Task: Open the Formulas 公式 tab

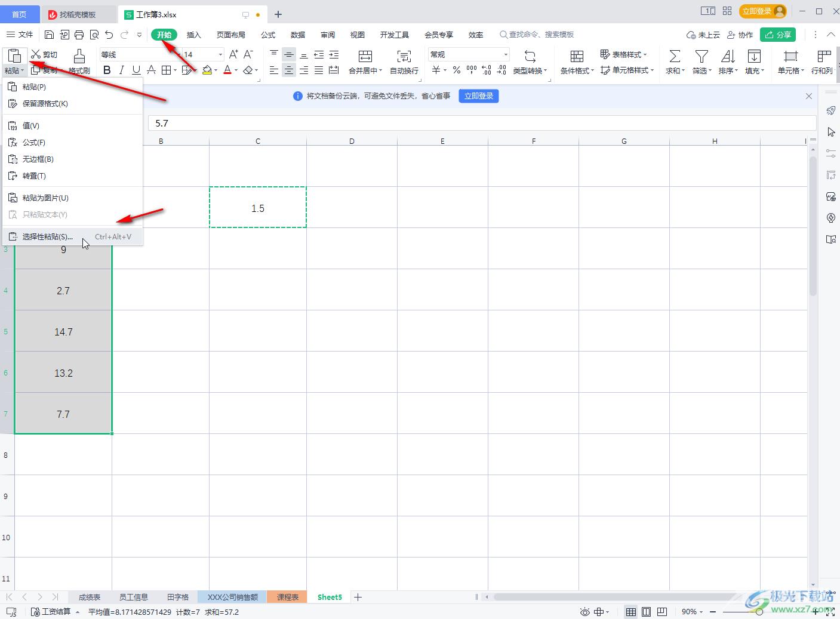Action: [268, 35]
